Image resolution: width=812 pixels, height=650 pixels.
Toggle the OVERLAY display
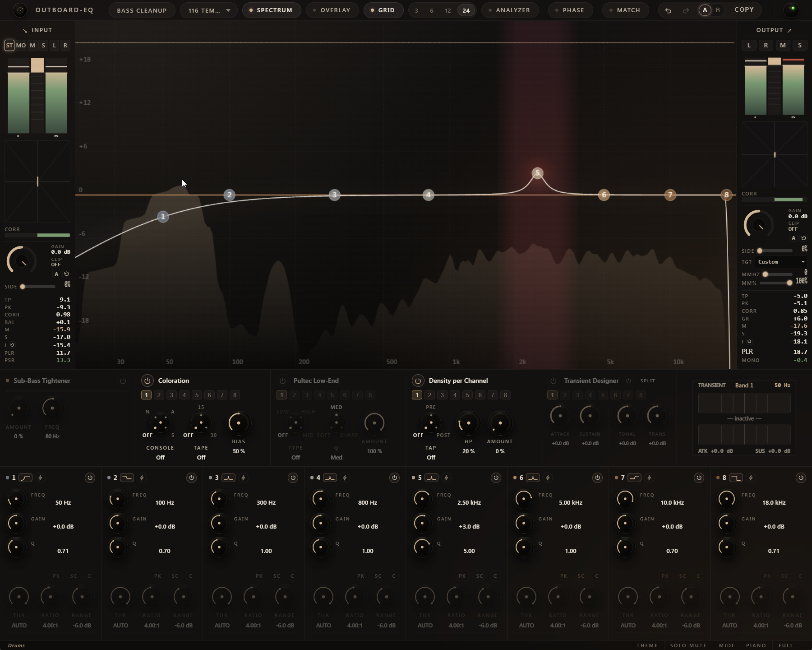tap(332, 10)
